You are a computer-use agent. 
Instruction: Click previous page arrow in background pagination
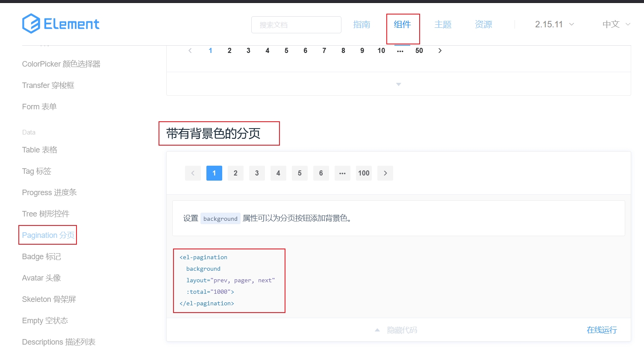coord(193,173)
